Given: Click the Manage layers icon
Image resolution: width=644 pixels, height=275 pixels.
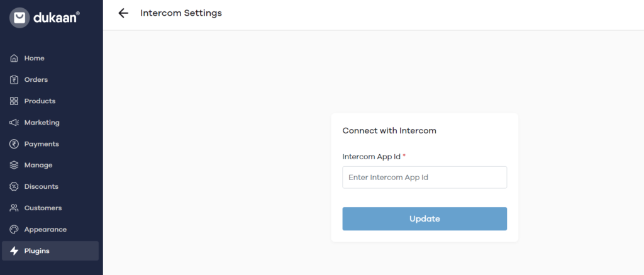Looking at the screenshot, I should 14,166.
